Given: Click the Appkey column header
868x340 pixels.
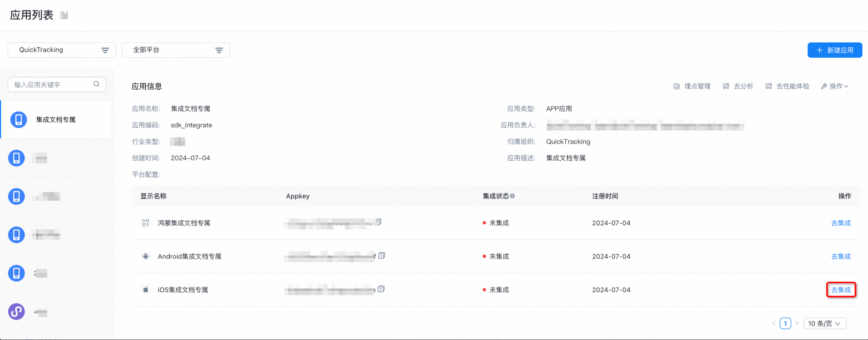Looking at the screenshot, I should click(x=298, y=196).
